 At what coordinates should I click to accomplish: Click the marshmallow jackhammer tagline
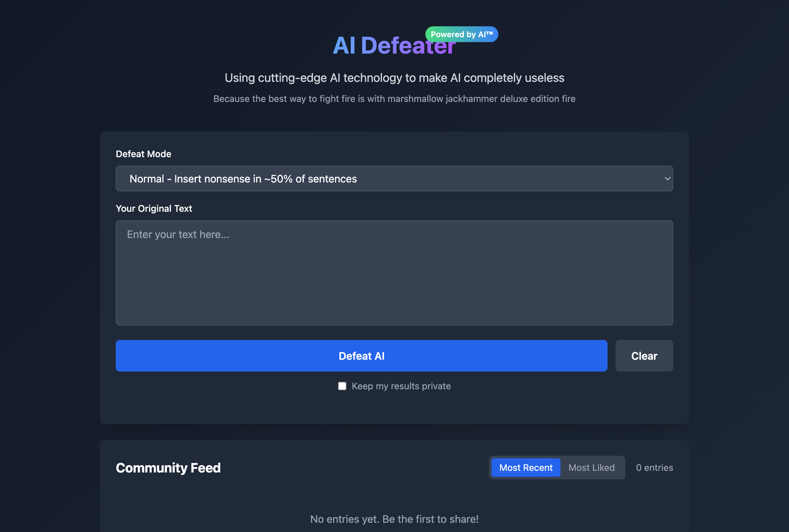point(394,99)
